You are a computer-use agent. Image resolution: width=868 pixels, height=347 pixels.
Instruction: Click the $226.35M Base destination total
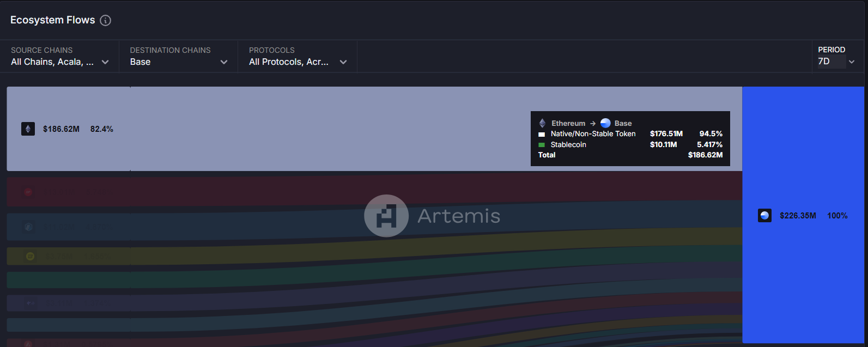pos(798,216)
